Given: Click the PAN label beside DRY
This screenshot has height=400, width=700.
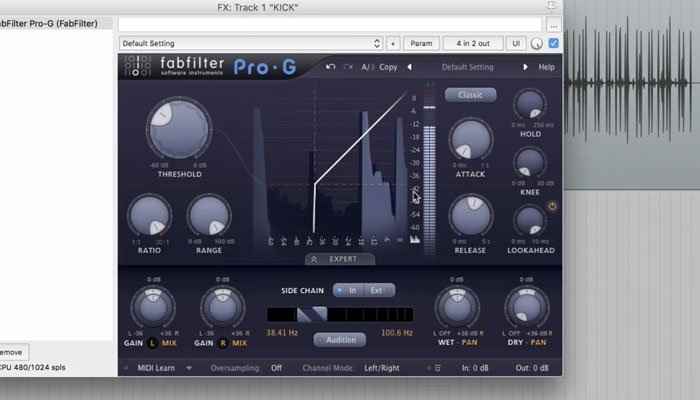Looking at the screenshot, I should pyautogui.click(x=538, y=342).
